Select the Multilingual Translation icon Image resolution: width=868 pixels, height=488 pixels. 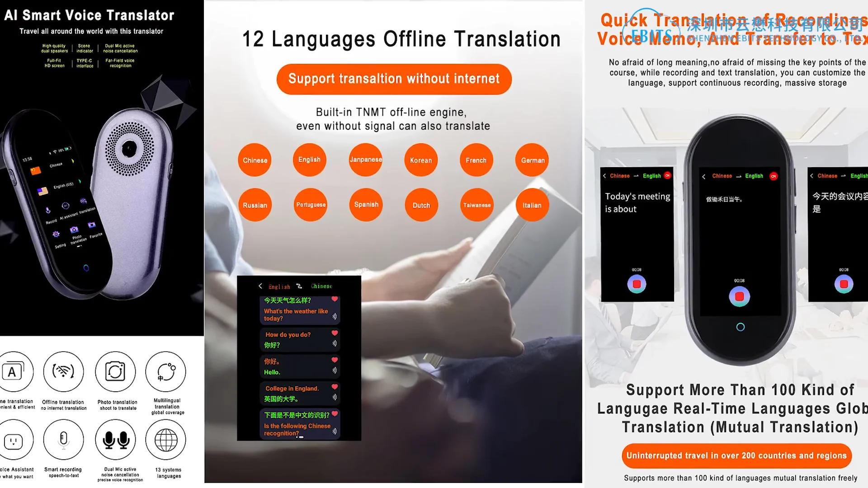coord(166,371)
